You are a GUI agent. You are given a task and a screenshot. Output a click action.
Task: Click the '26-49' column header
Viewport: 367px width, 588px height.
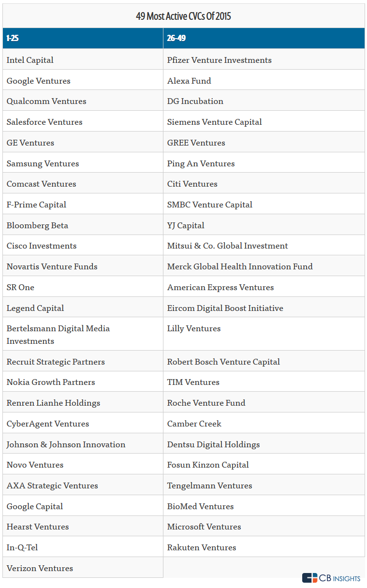point(176,38)
